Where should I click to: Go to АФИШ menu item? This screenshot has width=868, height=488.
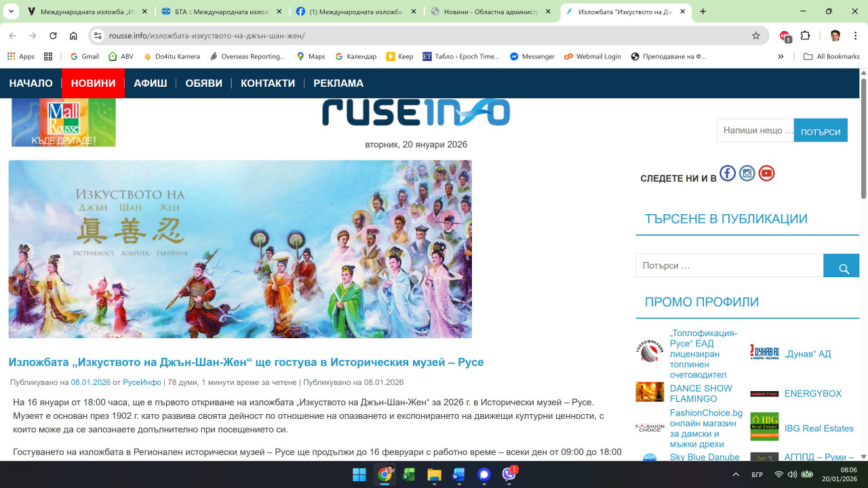pos(151,83)
